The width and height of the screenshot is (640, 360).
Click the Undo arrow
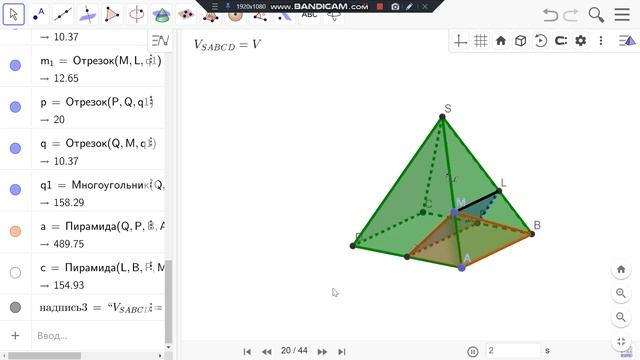click(551, 15)
